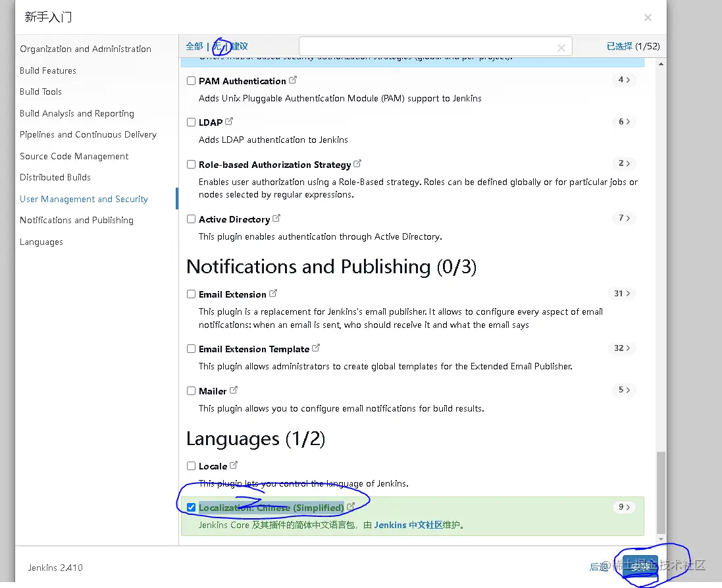Viewport: 722px width, 588px height.
Task: Click Notifications and Publishing (0/3) heading
Action: coord(332,267)
